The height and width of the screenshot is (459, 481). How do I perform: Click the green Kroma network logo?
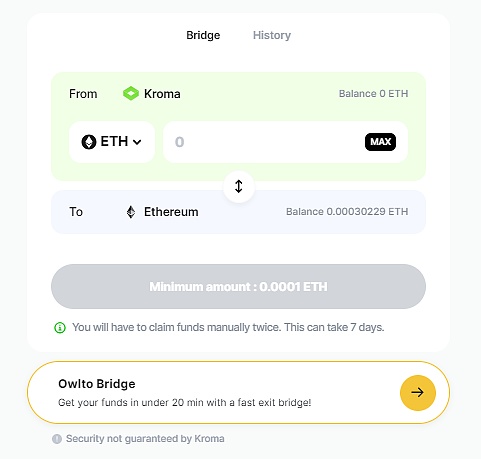pyautogui.click(x=131, y=94)
